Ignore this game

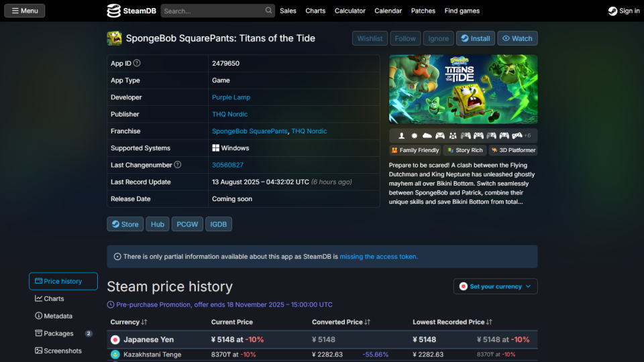438,38
